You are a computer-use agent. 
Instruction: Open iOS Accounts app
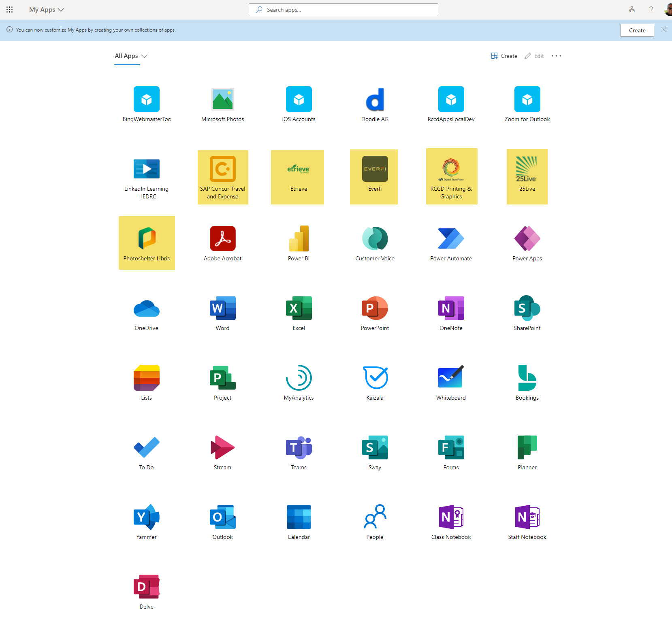(299, 104)
